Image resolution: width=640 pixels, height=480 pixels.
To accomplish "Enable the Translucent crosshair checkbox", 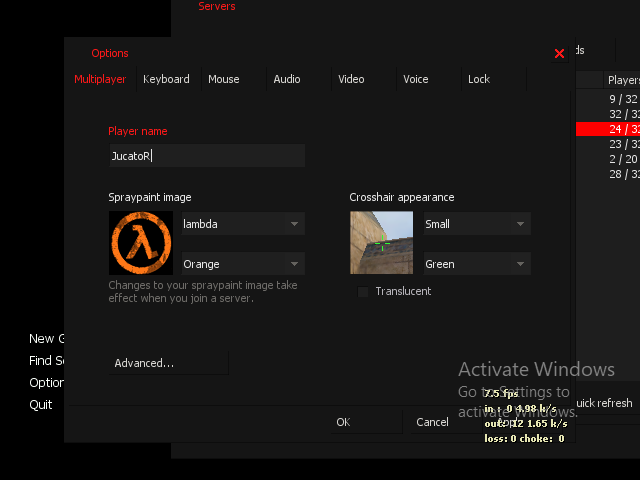I will pos(363,291).
